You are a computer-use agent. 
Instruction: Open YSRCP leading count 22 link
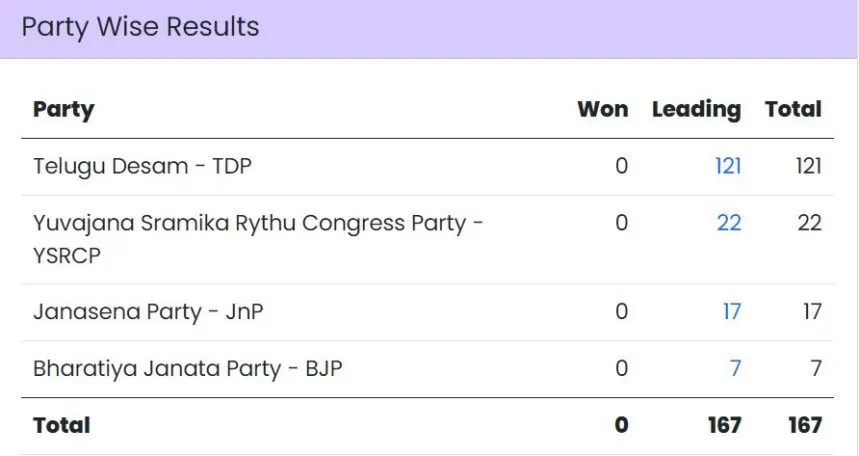point(729,223)
